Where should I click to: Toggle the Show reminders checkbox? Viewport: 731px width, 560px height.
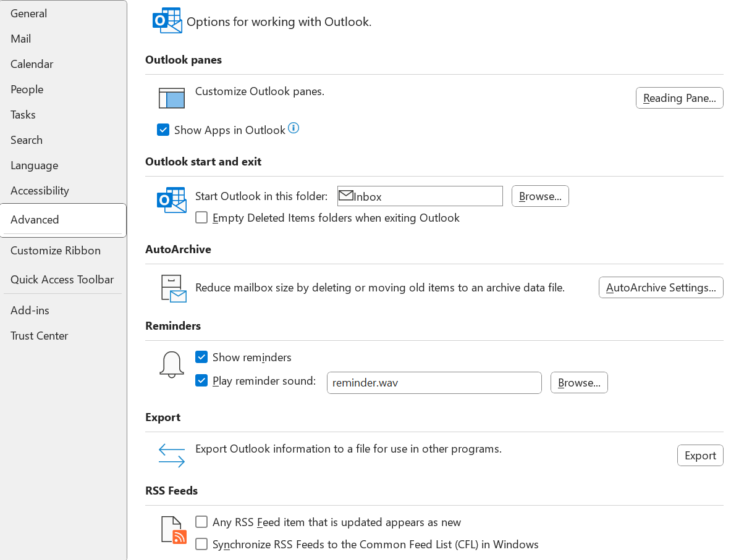(201, 357)
